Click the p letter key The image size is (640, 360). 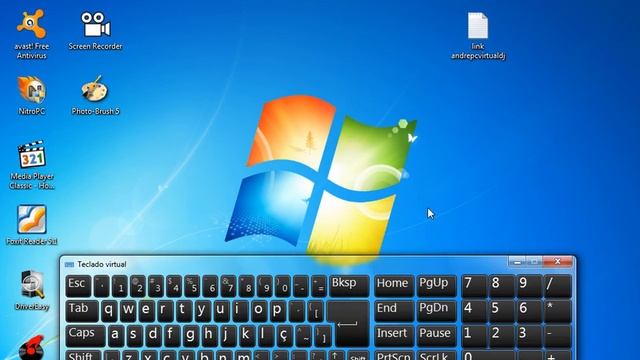(277, 311)
